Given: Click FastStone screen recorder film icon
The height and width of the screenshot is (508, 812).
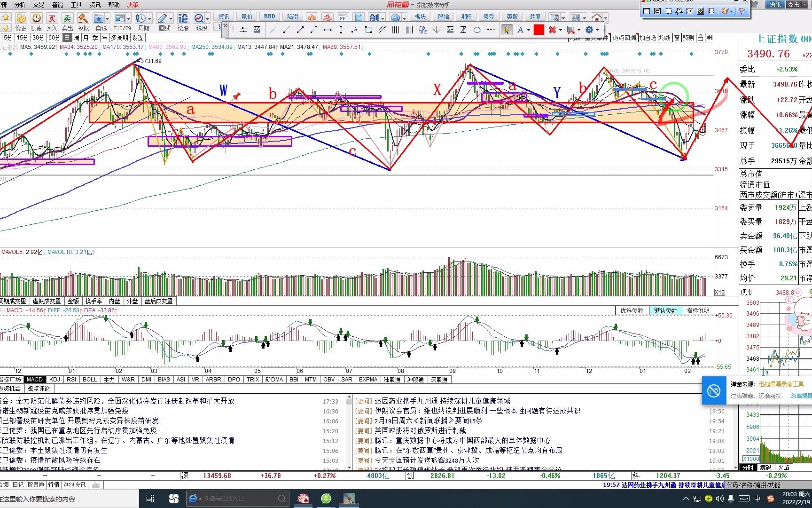Looking at the screenshot, I should point(711,11).
